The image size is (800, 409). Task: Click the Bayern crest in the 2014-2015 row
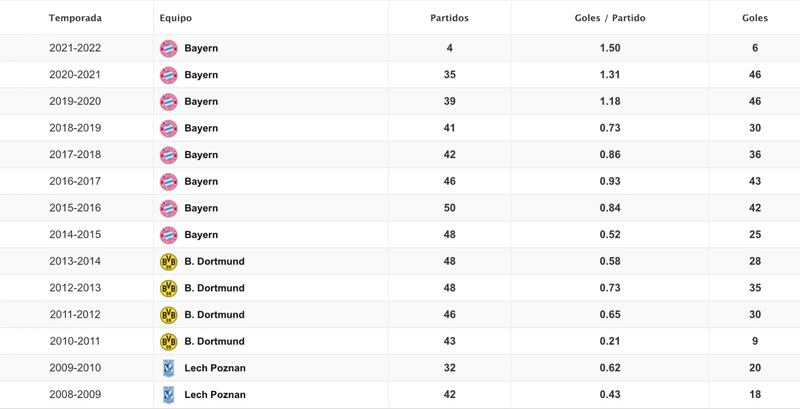tap(168, 235)
